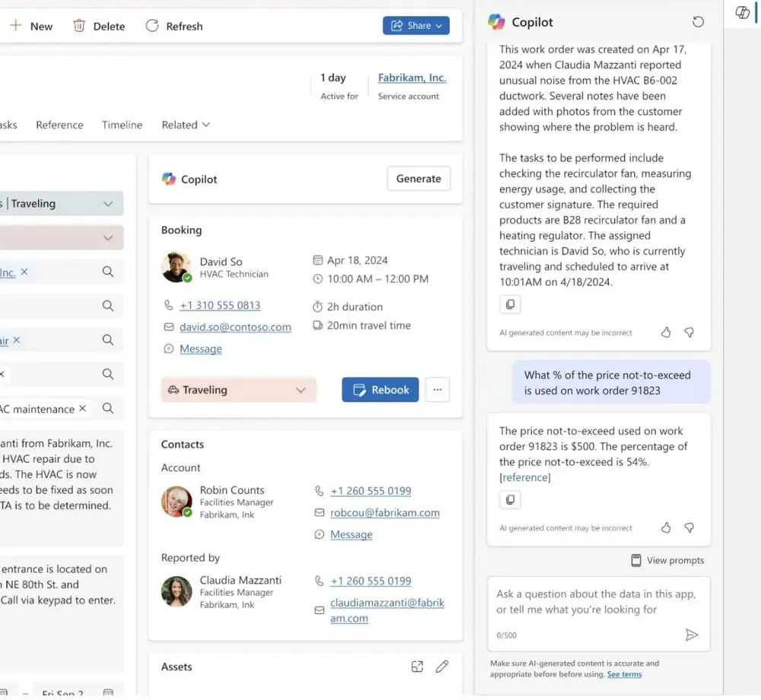Screen dimensions: 761x700
Task: Open a Message chat with David So
Action: [x=199, y=349]
